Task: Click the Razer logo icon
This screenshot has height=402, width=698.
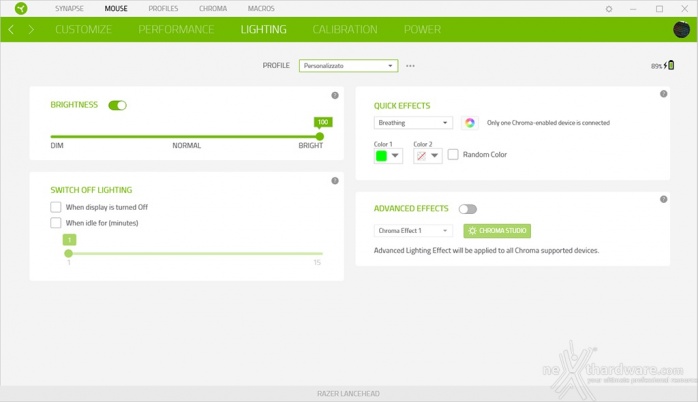Action: [x=20, y=8]
